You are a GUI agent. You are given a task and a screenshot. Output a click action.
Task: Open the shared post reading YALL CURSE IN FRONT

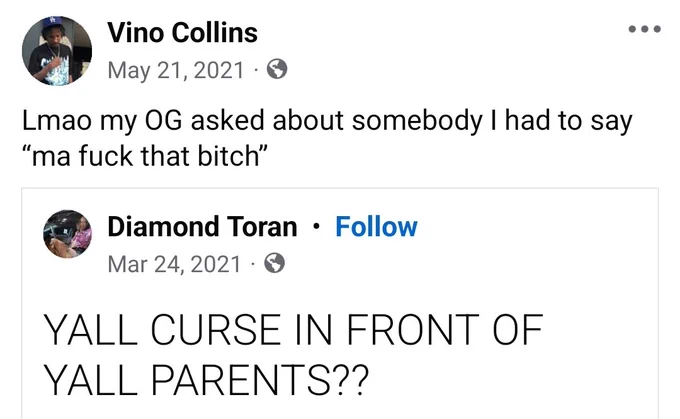point(340,304)
